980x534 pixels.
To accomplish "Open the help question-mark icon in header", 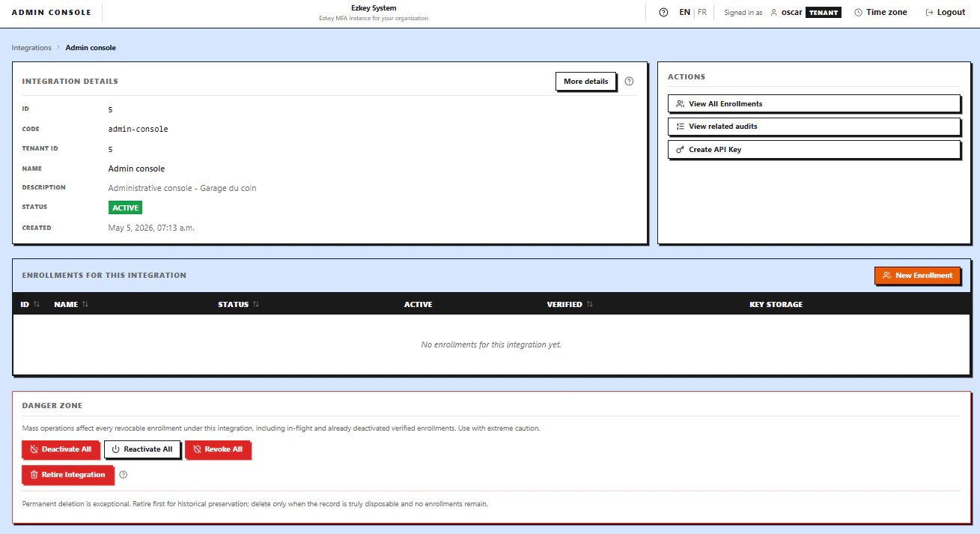I will tap(663, 13).
